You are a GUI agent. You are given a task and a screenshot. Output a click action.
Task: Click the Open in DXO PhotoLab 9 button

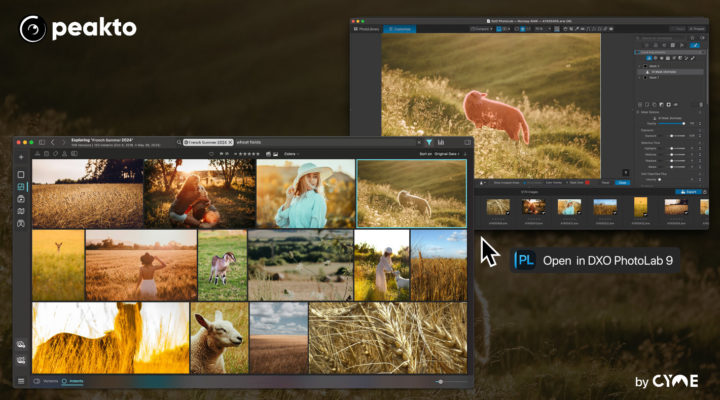click(x=595, y=260)
